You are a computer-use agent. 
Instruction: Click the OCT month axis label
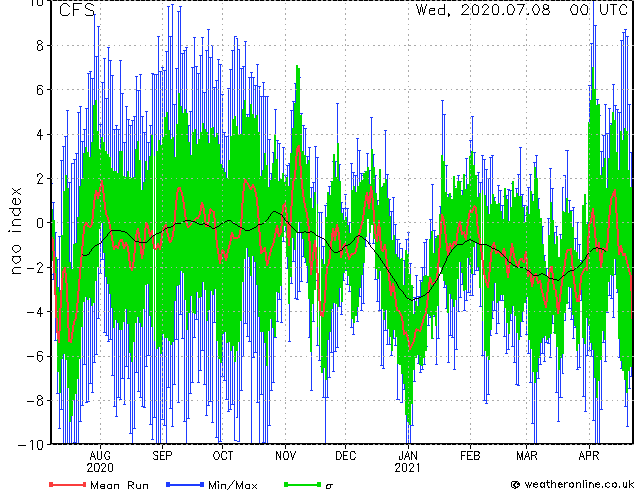tap(223, 456)
